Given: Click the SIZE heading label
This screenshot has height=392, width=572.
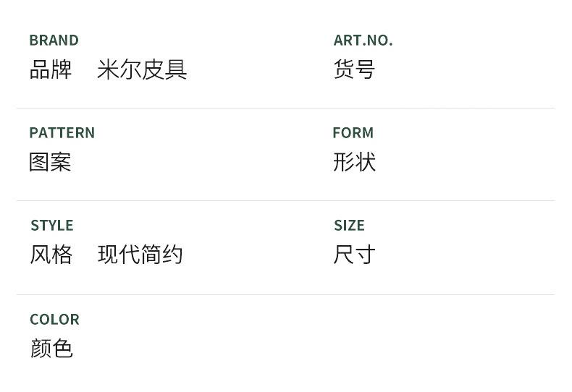Looking at the screenshot, I should point(349,226).
